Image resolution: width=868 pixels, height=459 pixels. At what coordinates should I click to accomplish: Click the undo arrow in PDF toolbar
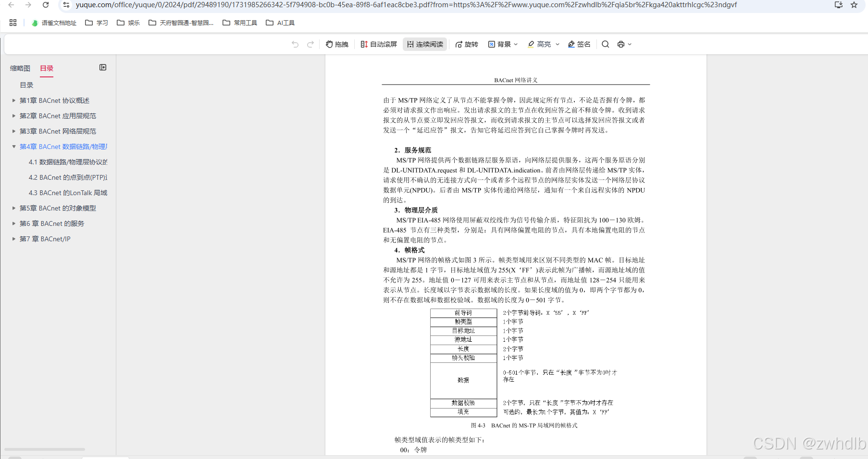pyautogui.click(x=295, y=44)
